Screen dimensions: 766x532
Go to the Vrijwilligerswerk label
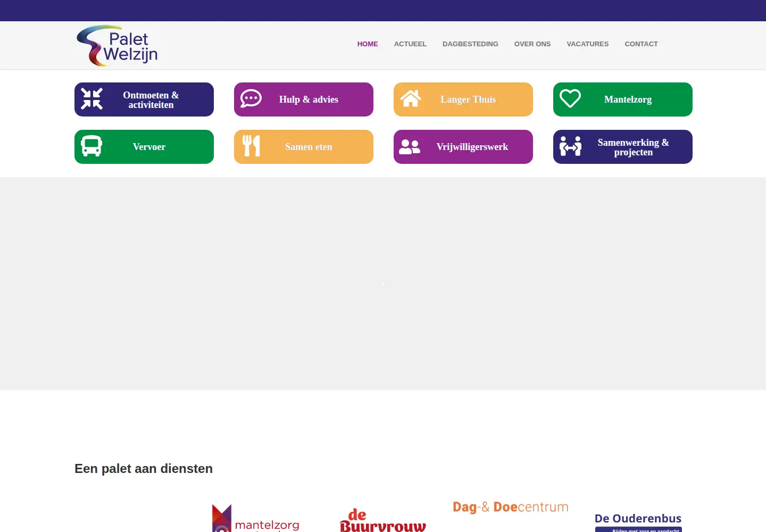472,147
